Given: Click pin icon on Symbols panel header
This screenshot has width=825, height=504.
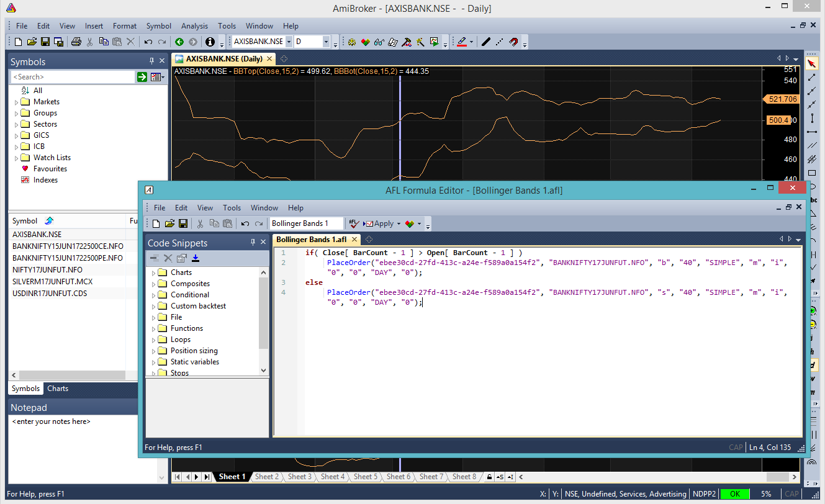Looking at the screenshot, I should pos(151,61).
